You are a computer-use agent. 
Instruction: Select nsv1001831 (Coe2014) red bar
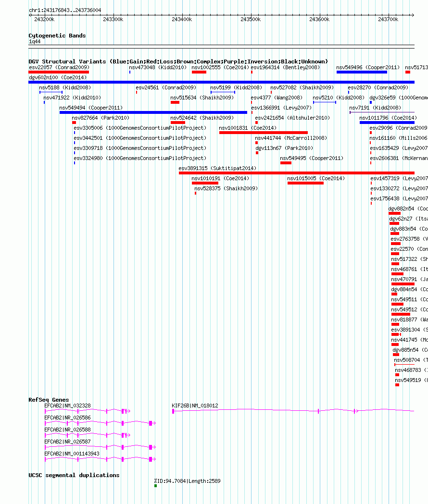click(x=263, y=133)
